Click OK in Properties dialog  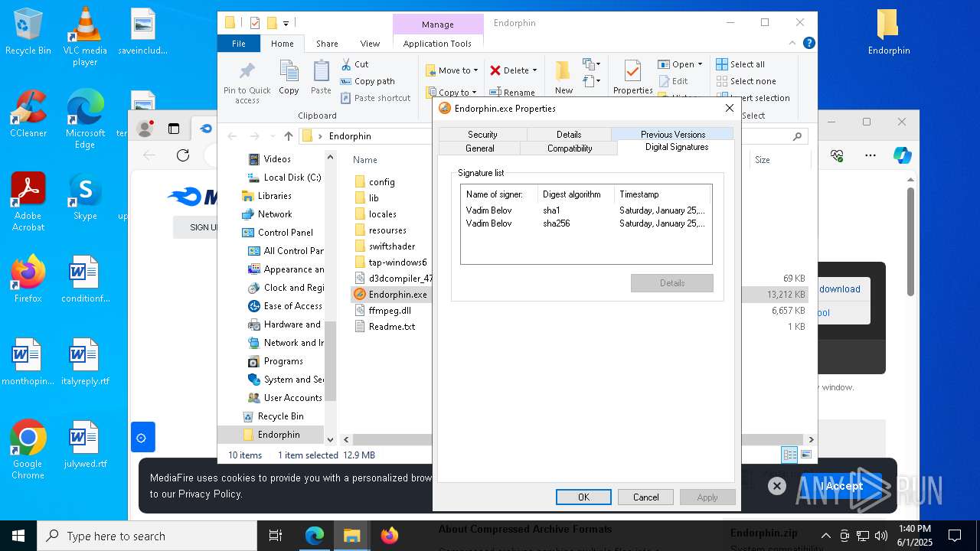pos(583,497)
